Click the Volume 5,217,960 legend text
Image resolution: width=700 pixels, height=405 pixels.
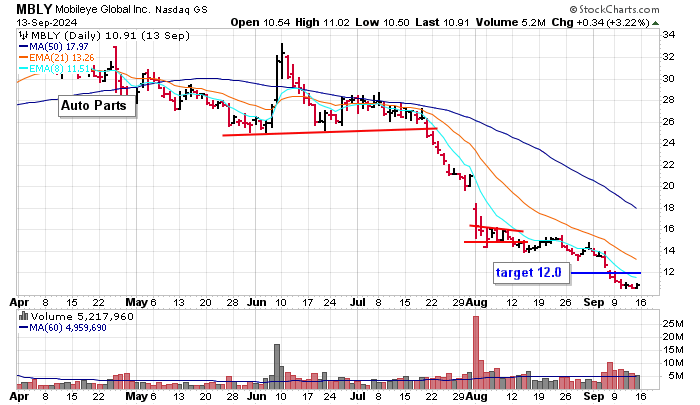coord(82,317)
